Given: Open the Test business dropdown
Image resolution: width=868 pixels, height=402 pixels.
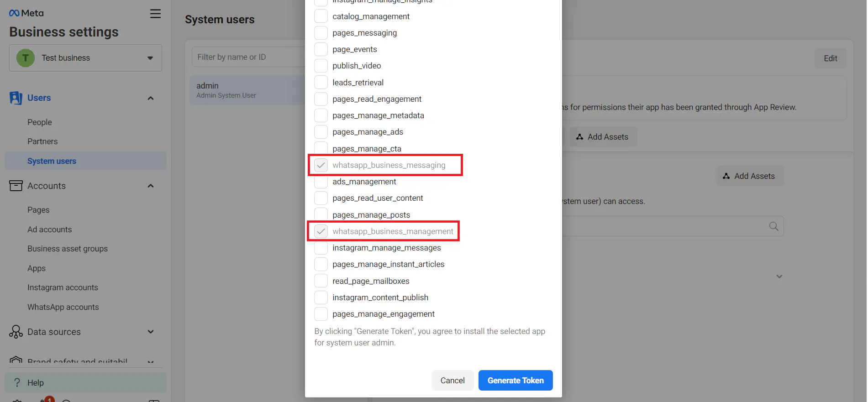Looking at the screenshot, I should pos(85,58).
